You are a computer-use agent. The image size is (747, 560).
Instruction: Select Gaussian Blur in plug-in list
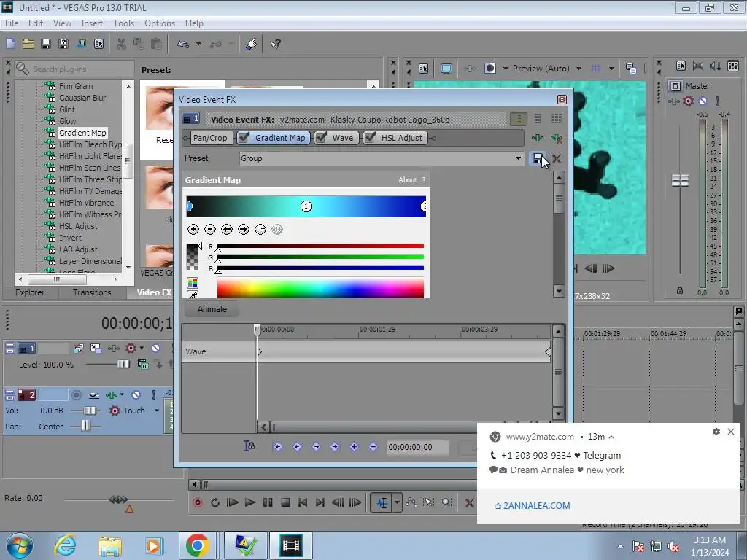(82, 98)
